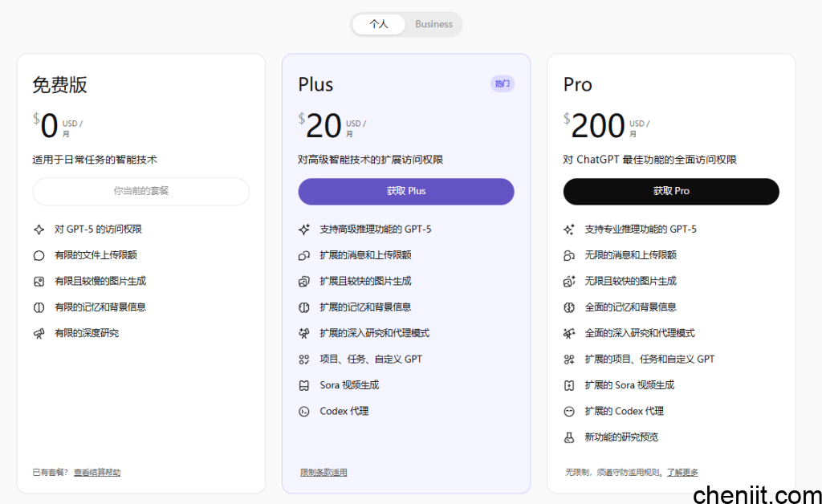Follow the 了解更多 learn more link
The height and width of the screenshot is (504, 822).
682,473
